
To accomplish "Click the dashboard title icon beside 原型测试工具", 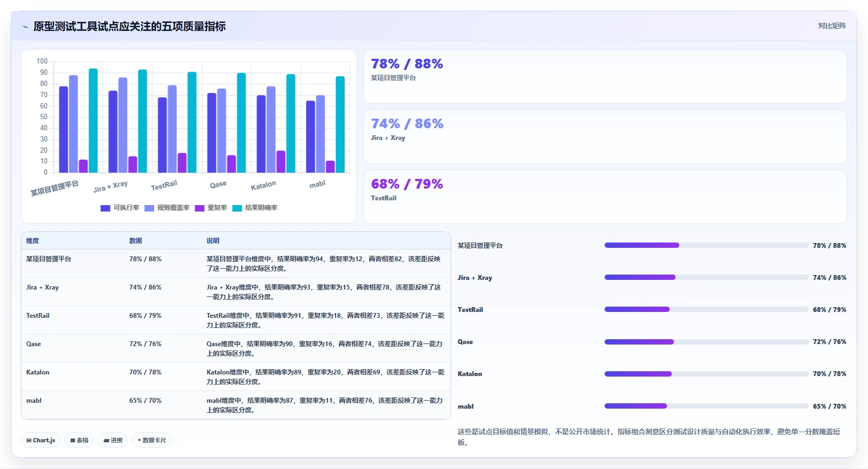I will click(25, 27).
